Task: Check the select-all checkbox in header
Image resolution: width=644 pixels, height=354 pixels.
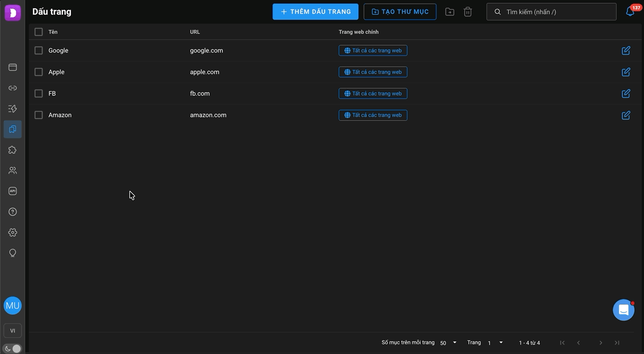Action: point(39,32)
